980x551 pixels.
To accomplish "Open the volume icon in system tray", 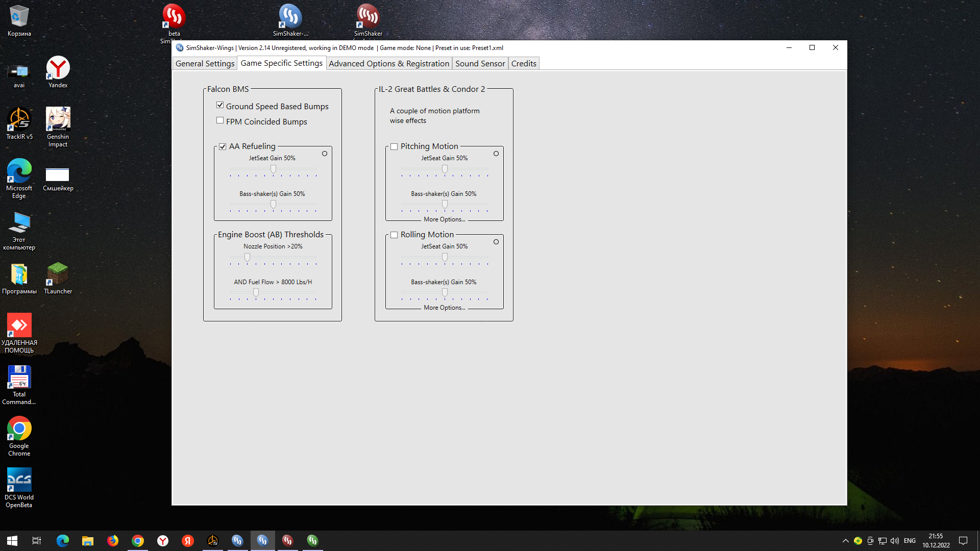I will click(x=895, y=541).
